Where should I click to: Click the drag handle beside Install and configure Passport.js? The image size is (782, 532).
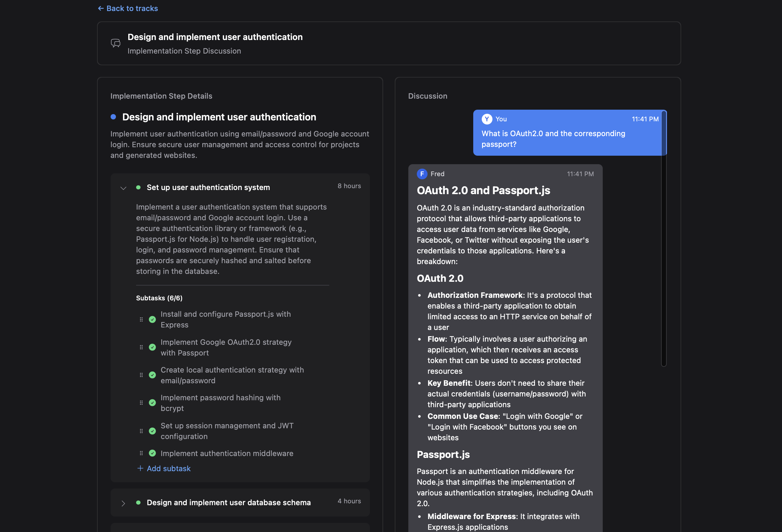click(141, 319)
